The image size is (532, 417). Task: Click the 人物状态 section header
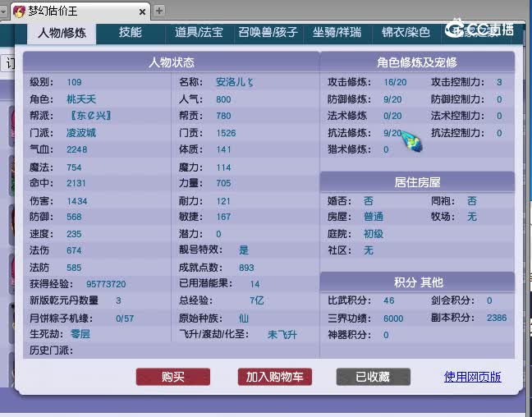tap(172, 62)
